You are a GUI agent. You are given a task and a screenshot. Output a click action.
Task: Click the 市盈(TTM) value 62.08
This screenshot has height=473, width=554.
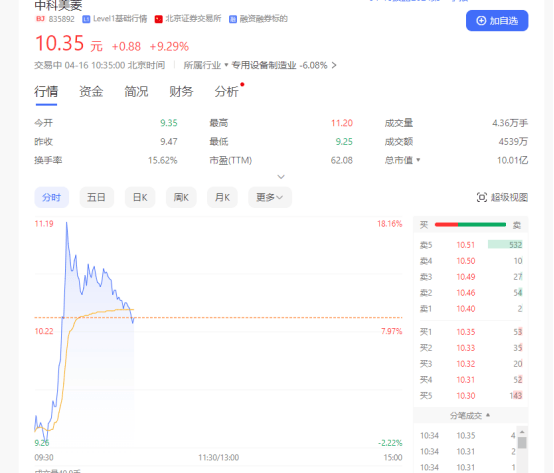342,160
